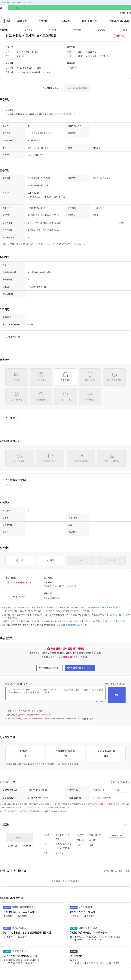Viewport: 131px width, 980px height.
Task: Click the 통근버스 welfare icon
Action: pos(16,377)
